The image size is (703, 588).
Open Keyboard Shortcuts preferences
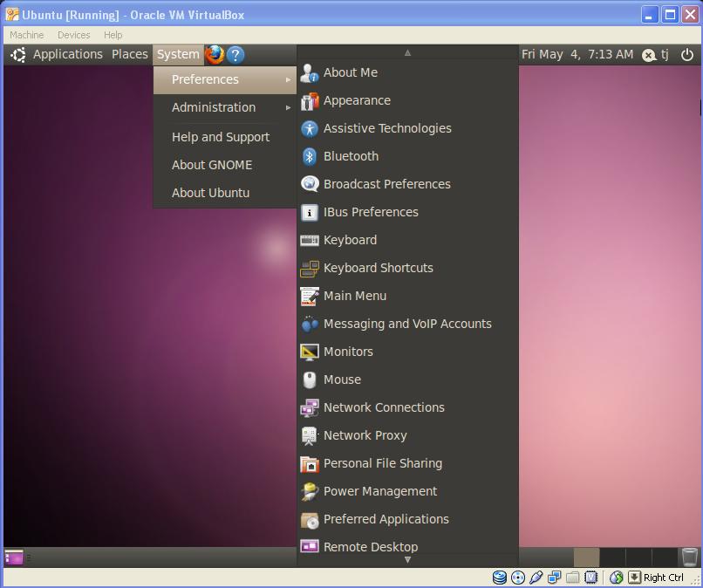pos(378,268)
